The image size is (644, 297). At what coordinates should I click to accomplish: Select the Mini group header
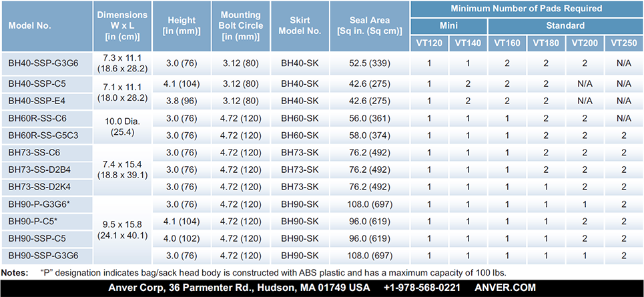[448, 26]
